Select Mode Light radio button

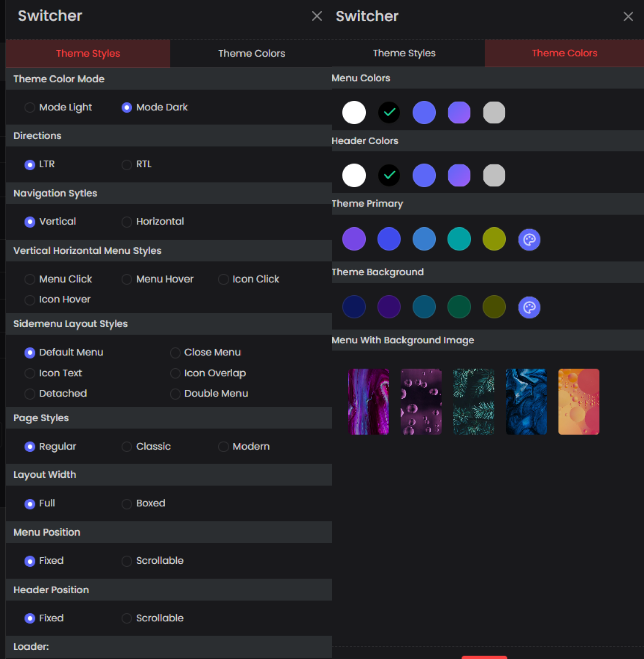tap(30, 108)
